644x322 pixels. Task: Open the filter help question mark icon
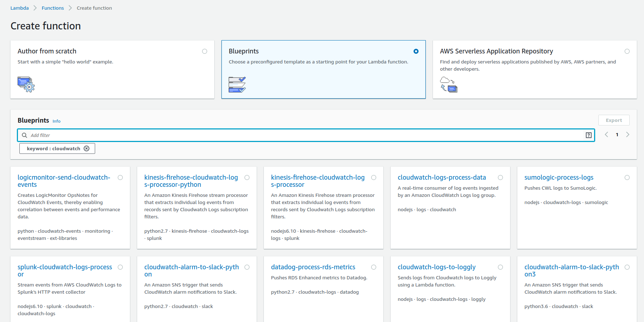(x=588, y=135)
